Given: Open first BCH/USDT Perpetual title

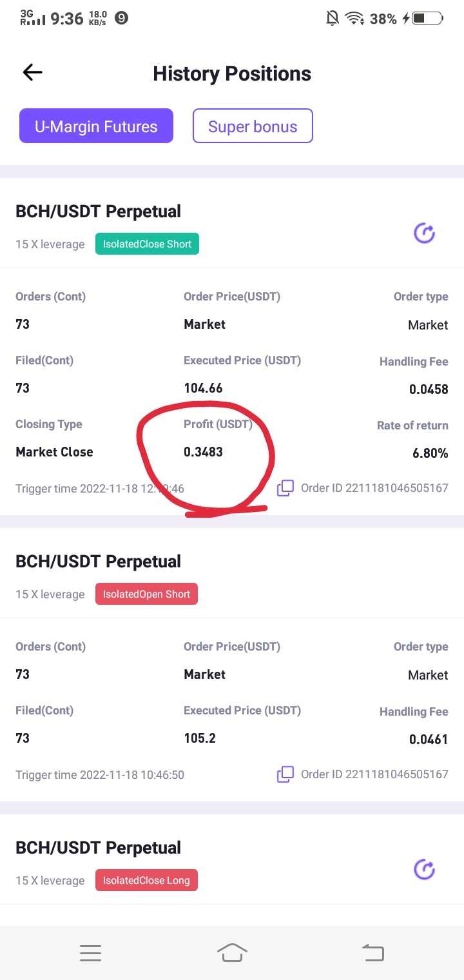Looking at the screenshot, I should (98, 211).
